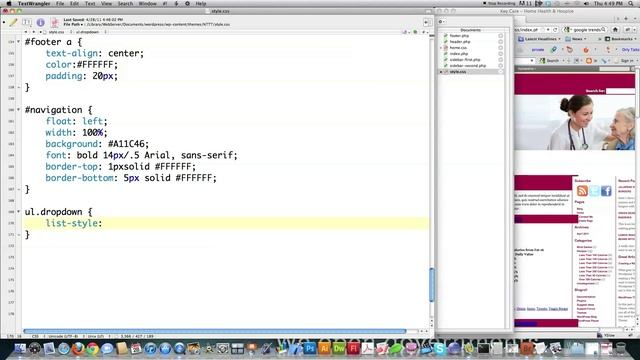Select footer.php in Documents drawer
The height and width of the screenshot is (360, 640).
pyautogui.click(x=459, y=36)
